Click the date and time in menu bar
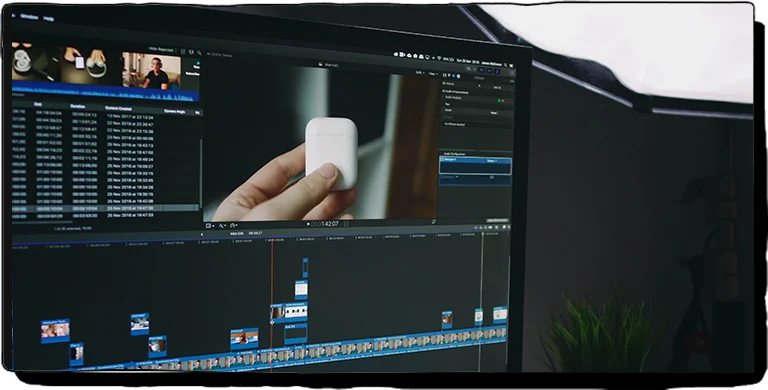This screenshot has height=390, width=768. click(x=467, y=61)
